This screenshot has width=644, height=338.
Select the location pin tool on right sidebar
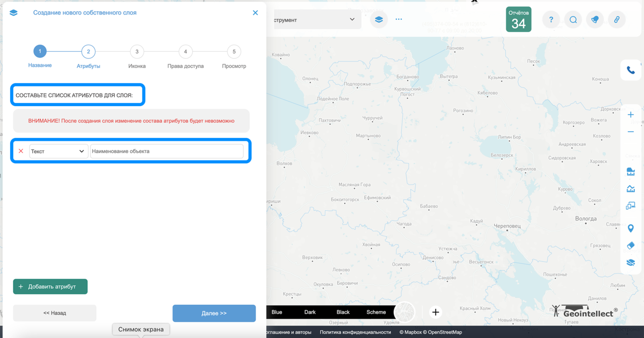click(x=631, y=228)
